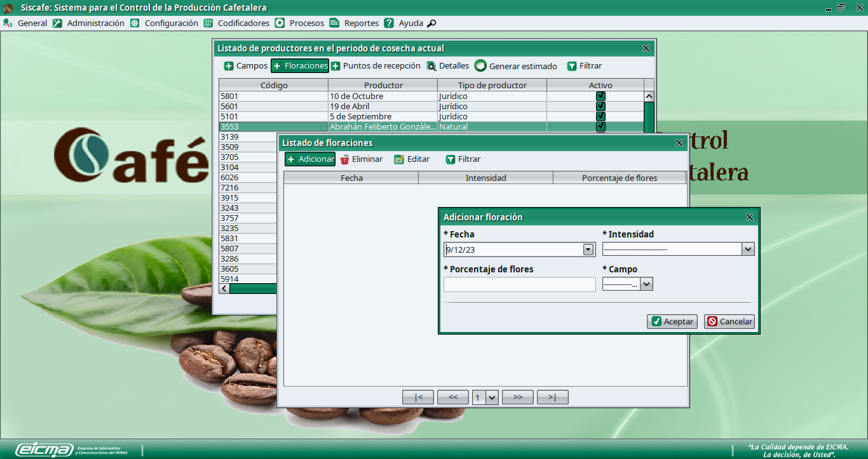Viewport: 868px width, 459px height.
Task: Toggle Activo checkbox for producer 5801
Action: (x=600, y=96)
